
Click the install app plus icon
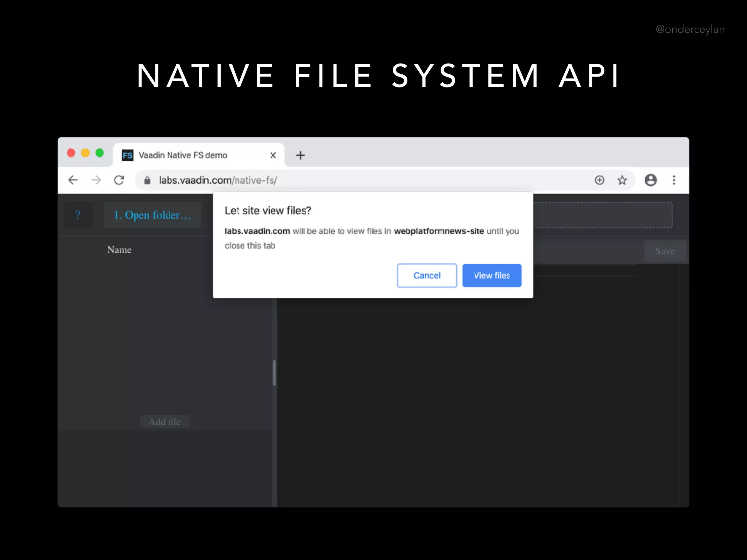point(599,180)
